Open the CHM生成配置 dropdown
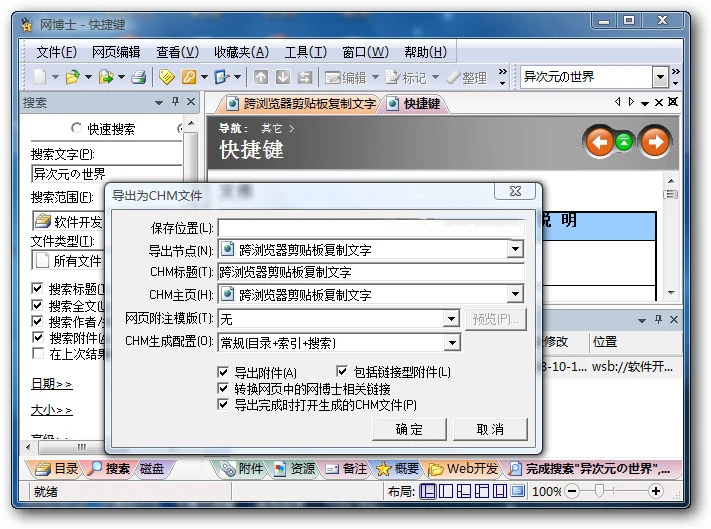Screen dimensions: 711x529 452,343
